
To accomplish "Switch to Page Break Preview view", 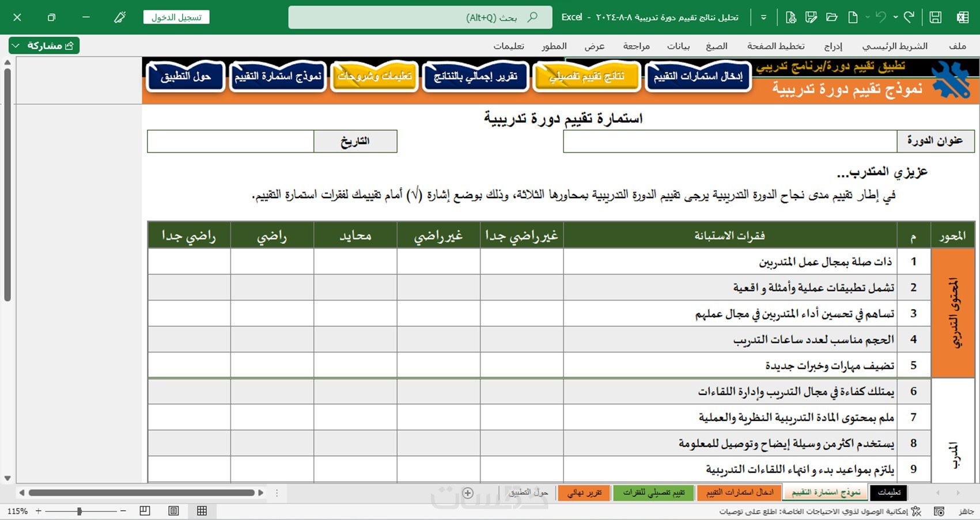I will (145, 511).
